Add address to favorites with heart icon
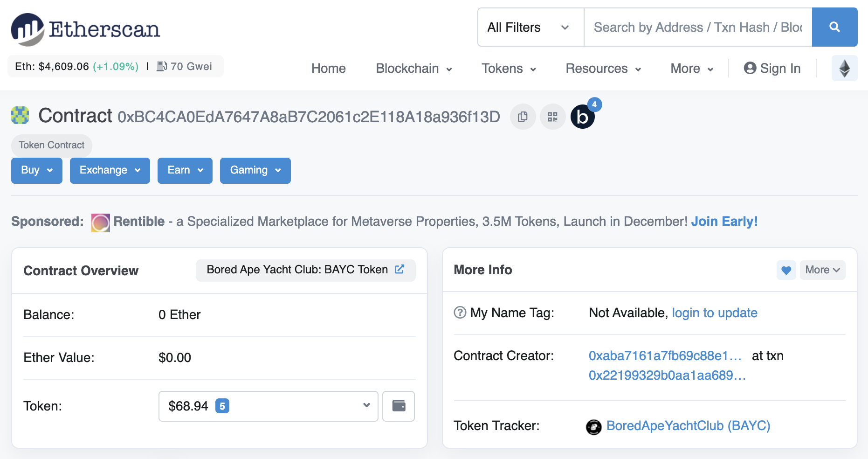The width and height of the screenshot is (868, 459). pos(786,270)
